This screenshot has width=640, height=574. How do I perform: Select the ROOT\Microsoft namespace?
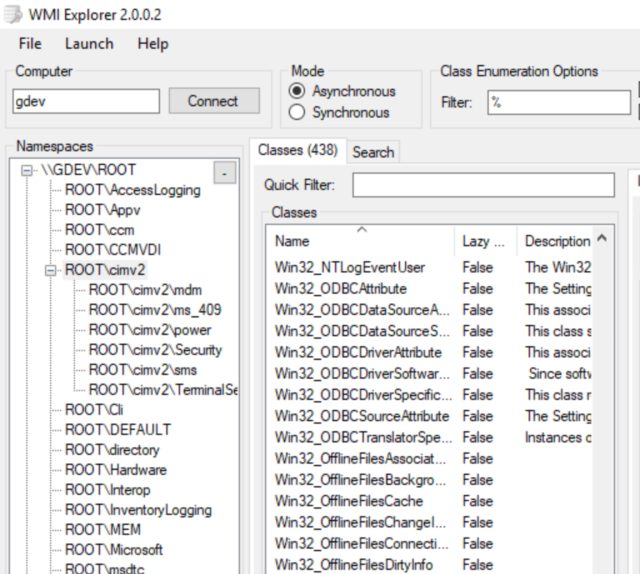[x=114, y=550]
